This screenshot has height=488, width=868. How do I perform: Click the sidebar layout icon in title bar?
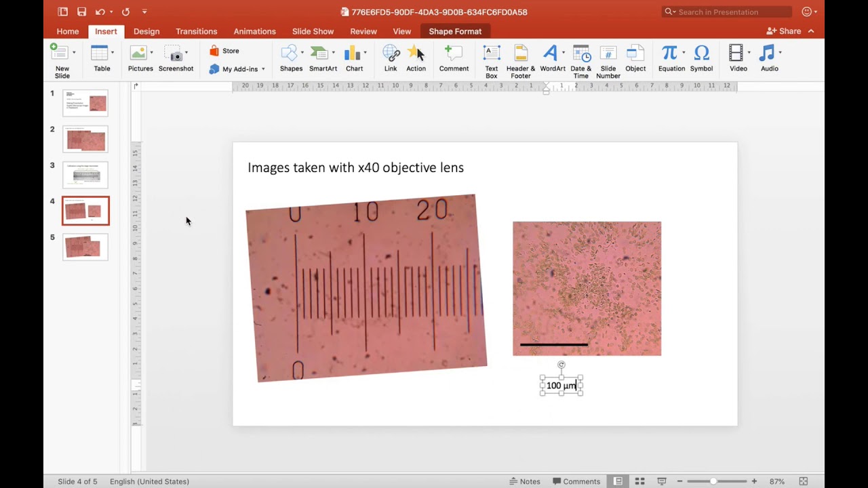(x=62, y=12)
